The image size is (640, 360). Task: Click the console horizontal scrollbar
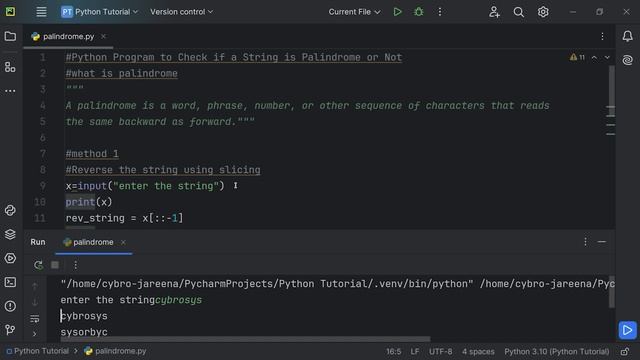click(x=245, y=339)
